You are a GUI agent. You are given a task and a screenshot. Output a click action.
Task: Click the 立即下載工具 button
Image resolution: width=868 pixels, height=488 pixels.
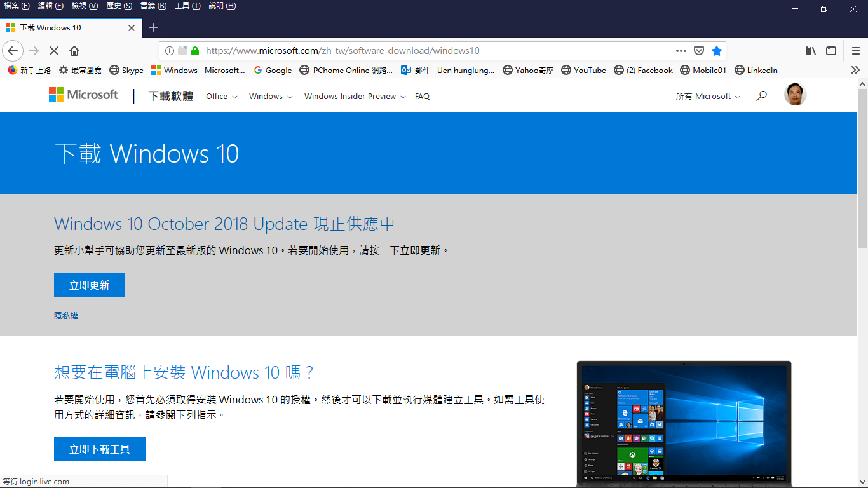point(100,449)
